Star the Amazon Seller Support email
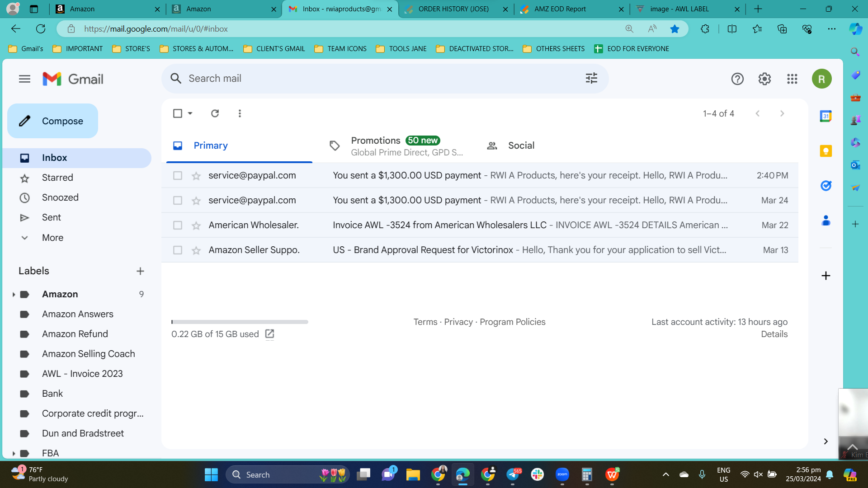868x488 pixels. click(196, 250)
